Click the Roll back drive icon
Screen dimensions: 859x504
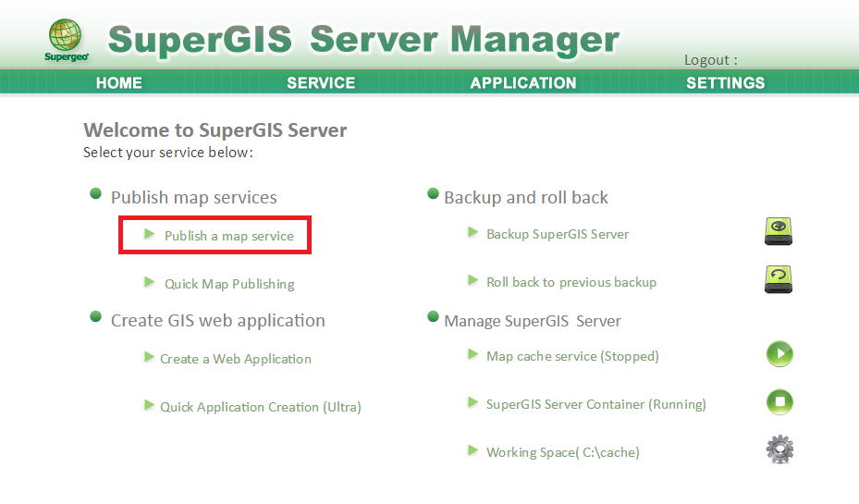click(x=779, y=279)
